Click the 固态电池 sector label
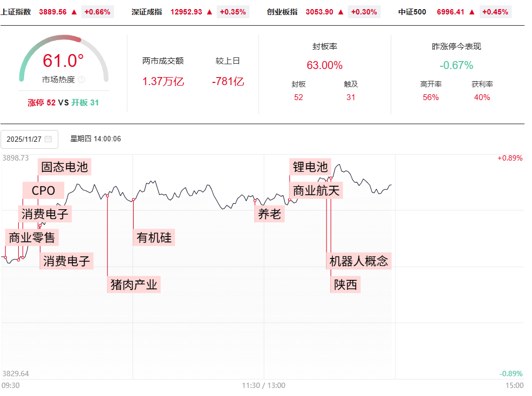 pyautogui.click(x=64, y=167)
